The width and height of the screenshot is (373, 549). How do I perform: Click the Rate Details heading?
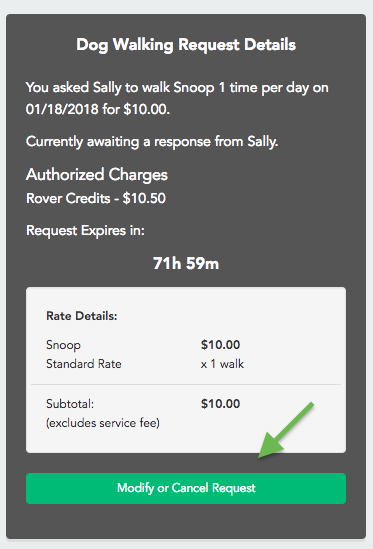82,316
